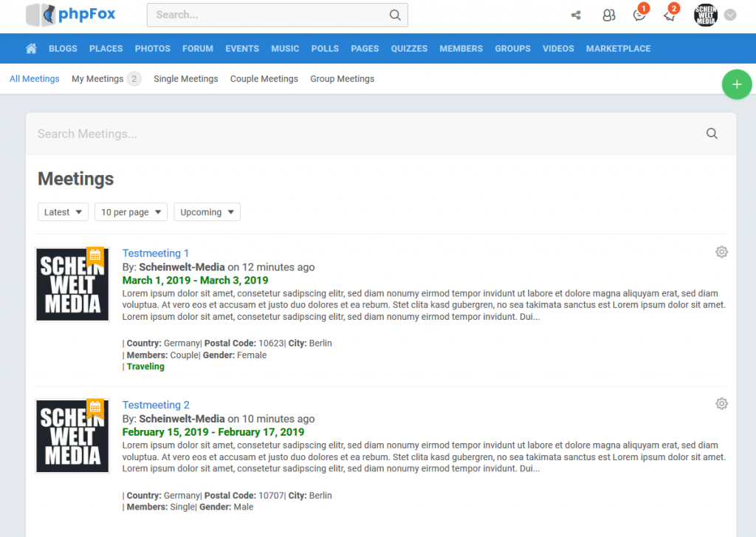756x537 pixels.
Task: Click the Search Meetings input field
Action: [362, 134]
